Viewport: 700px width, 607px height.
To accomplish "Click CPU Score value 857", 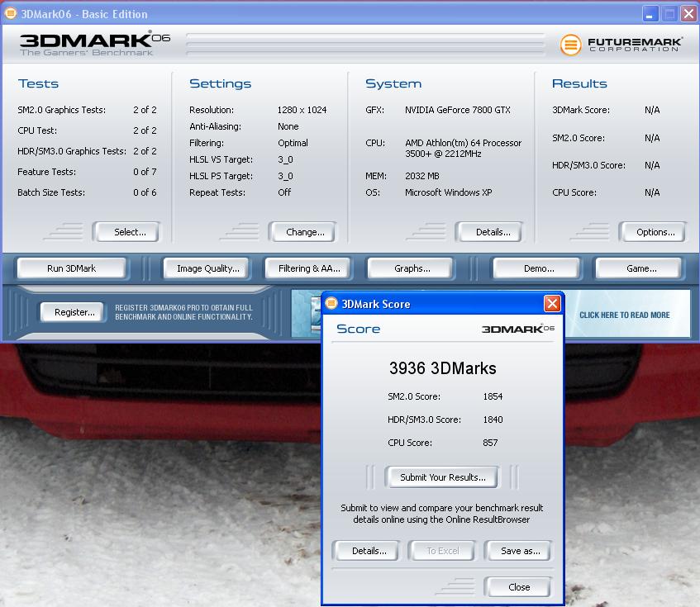I will click(490, 443).
